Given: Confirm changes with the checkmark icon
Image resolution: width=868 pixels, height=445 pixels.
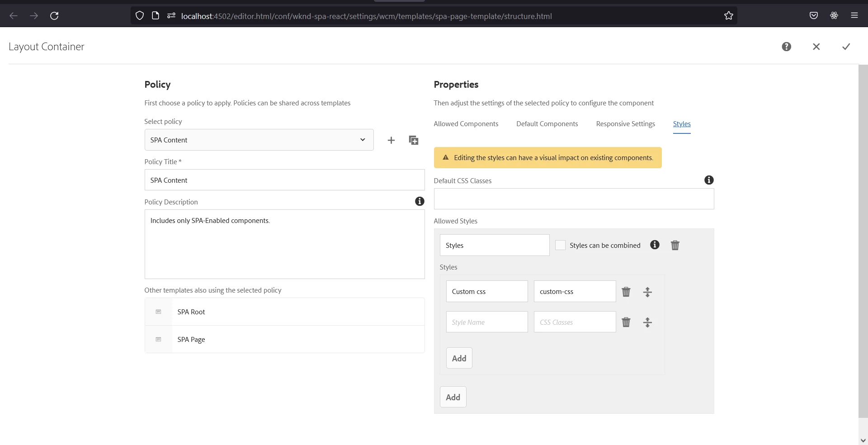Looking at the screenshot, I should point(846,47).
